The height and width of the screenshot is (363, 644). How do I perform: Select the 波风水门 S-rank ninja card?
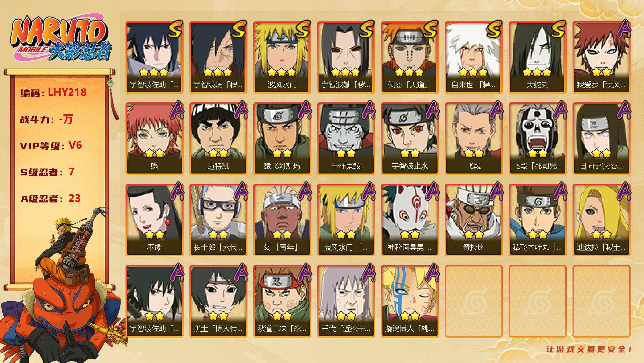coord(282,57)
